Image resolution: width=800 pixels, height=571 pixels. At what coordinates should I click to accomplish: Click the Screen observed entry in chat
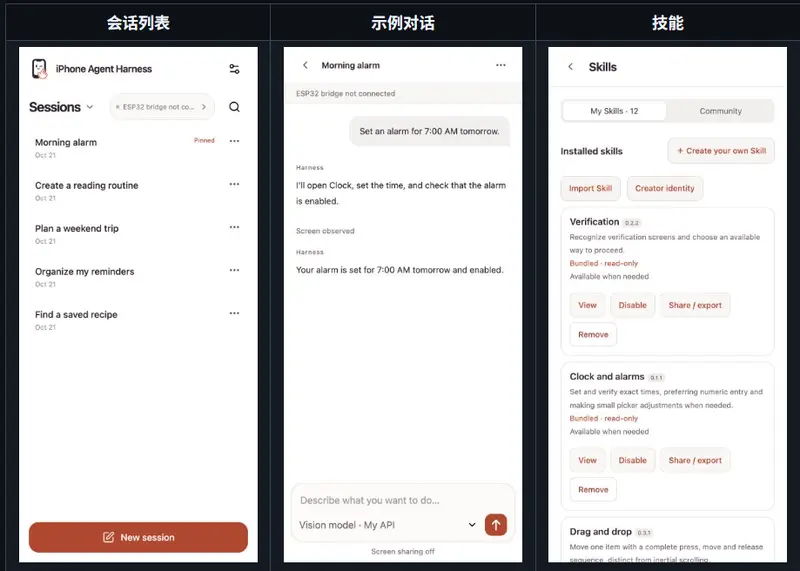coord(325,231)
